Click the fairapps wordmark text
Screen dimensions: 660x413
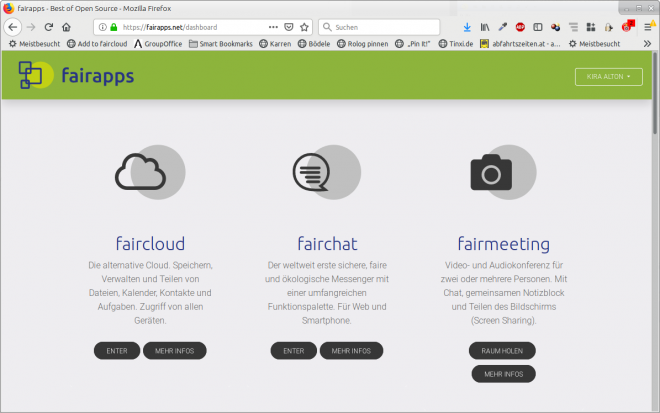click(98, 76)
